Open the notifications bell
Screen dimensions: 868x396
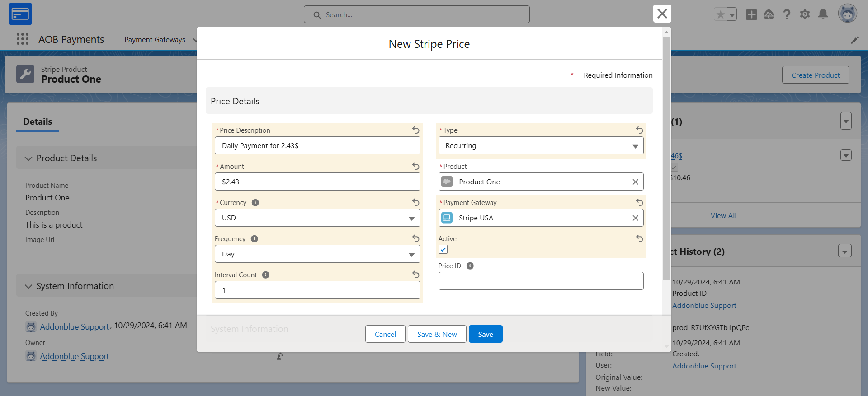tap(823, 14)
